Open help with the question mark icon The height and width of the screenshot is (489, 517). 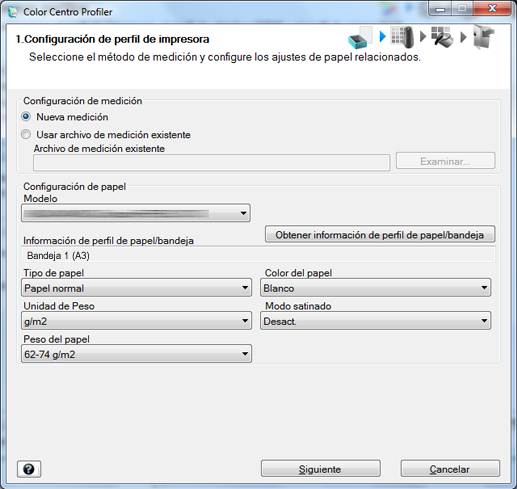pos(29,469)
